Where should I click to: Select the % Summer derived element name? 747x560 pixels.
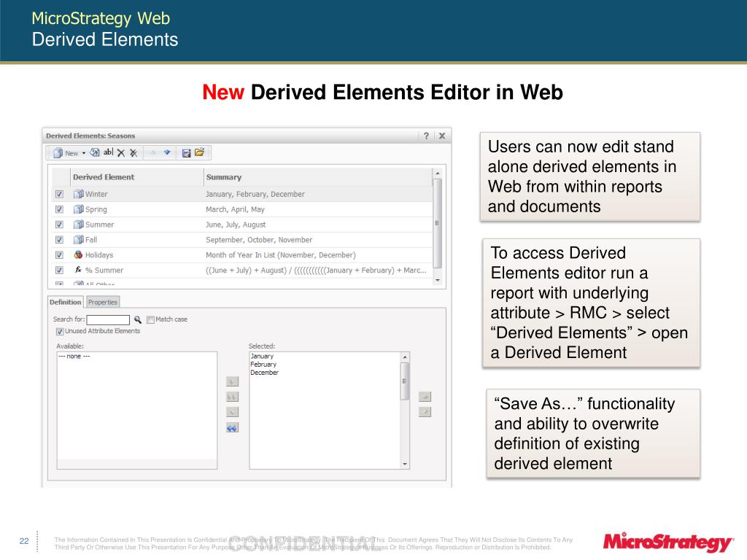104,271
